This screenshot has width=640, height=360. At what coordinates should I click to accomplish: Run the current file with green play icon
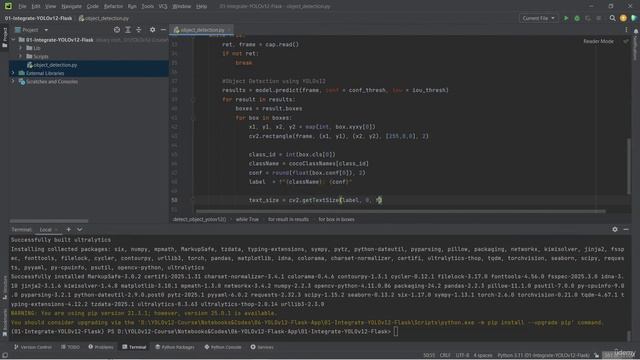pyautogui.click(x=566, y=18)
